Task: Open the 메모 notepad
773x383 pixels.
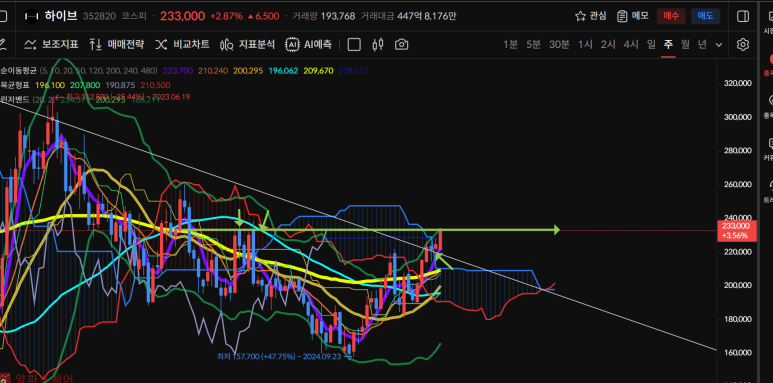Action: [x=633, y=16]
